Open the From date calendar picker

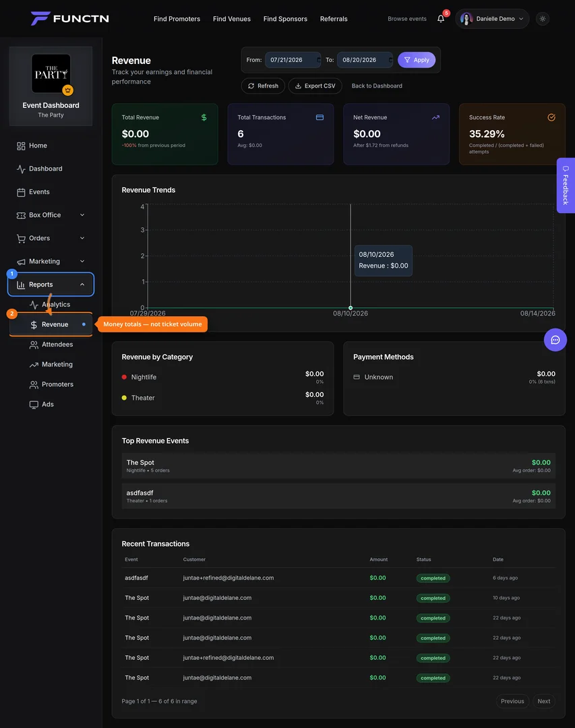coord(319,60)
